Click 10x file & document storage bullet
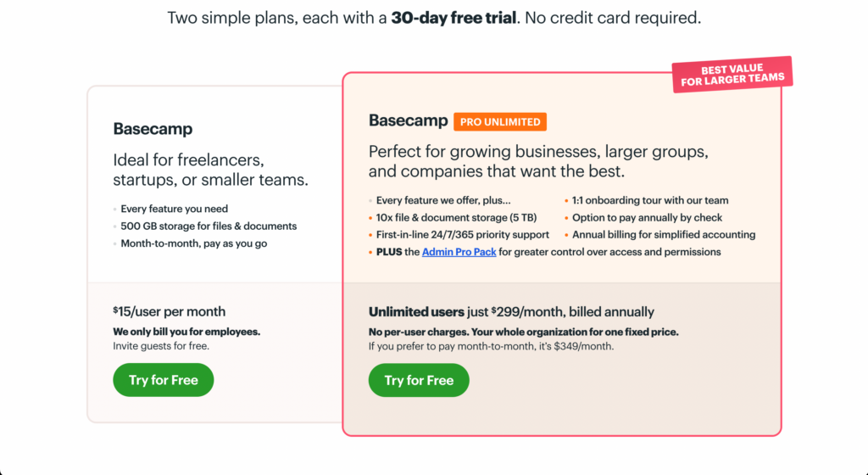The height and width of the screenshot is (475, 868). coord(456,218)
